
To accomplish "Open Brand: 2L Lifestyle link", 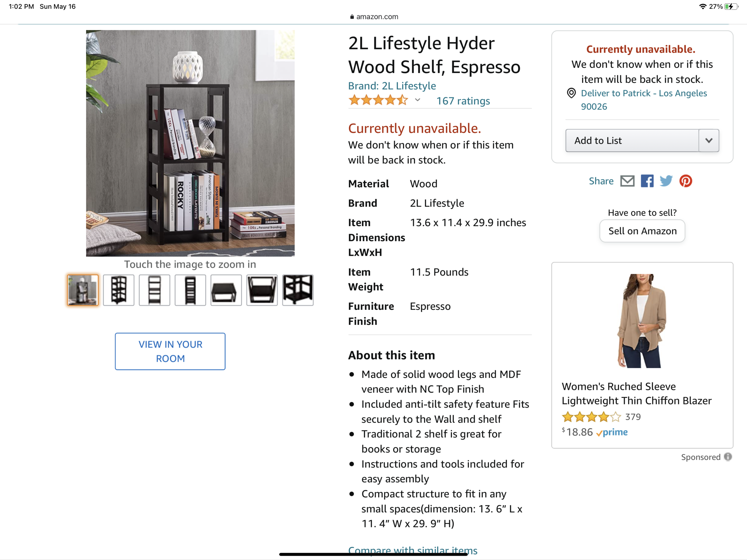I will tap(392, 86).
